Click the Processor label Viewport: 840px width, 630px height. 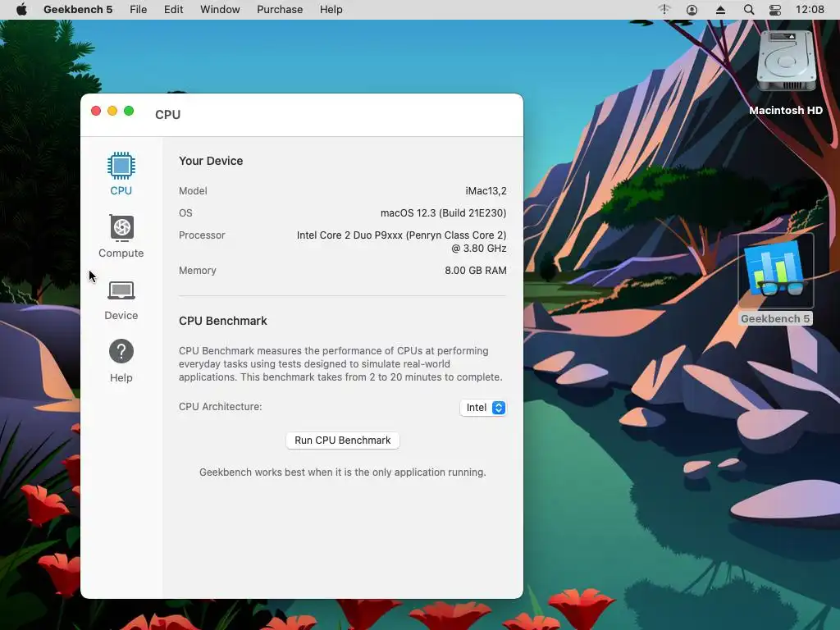click(x=202, y=235)
